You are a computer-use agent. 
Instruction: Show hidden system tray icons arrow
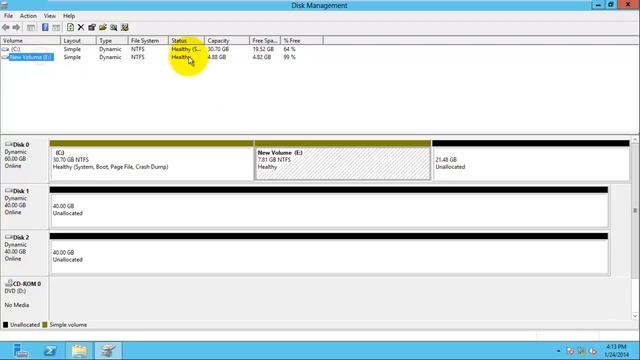coord(558,351)
